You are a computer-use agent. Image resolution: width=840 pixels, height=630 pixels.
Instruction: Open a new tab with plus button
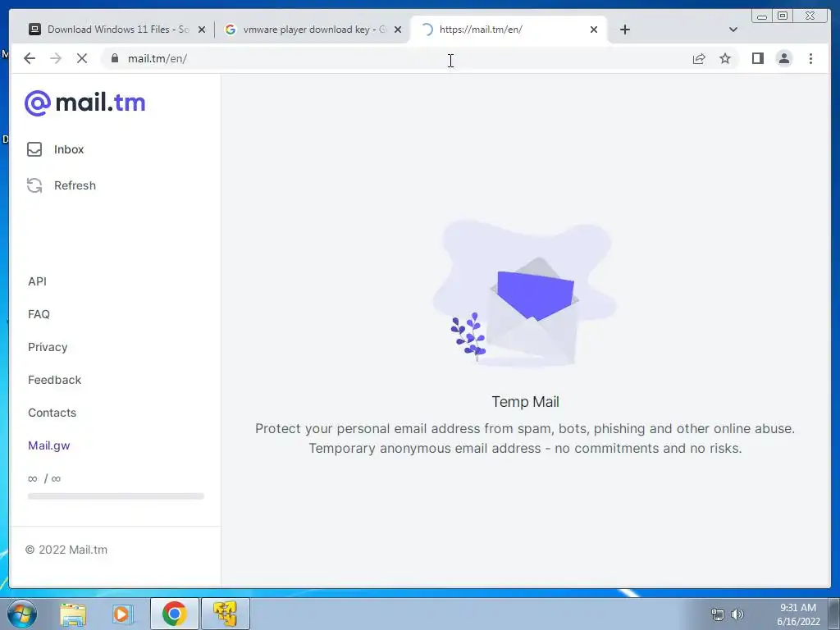pyautogui.click(x=624, y=30)
